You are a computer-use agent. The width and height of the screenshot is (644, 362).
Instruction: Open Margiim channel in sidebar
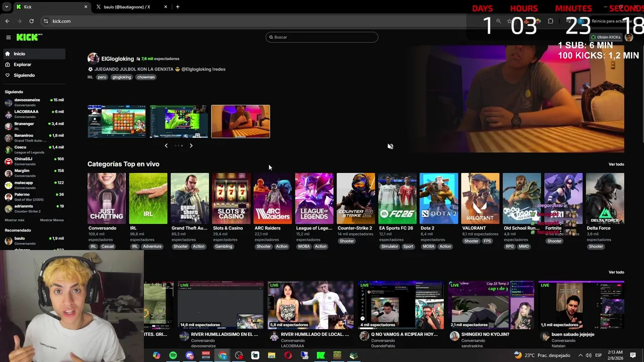[x=34, y=173]
